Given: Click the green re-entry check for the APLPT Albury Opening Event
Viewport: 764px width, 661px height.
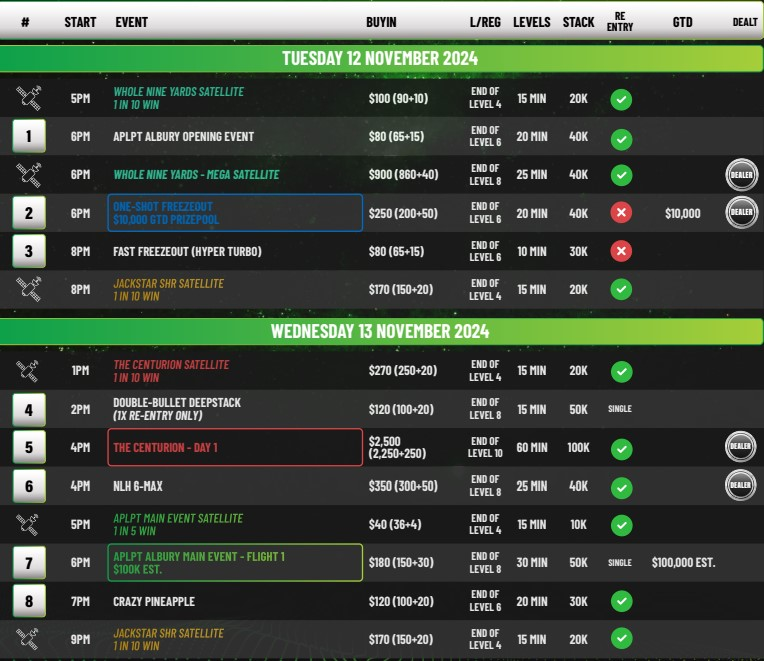Looking at the screenshot, I should click(x=621, y=137).
